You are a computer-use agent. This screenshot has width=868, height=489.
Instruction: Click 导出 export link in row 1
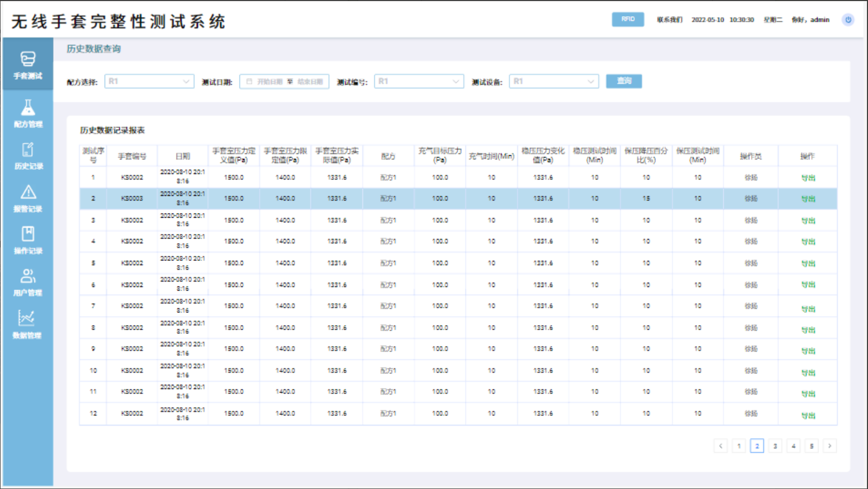tap(808, 178)
